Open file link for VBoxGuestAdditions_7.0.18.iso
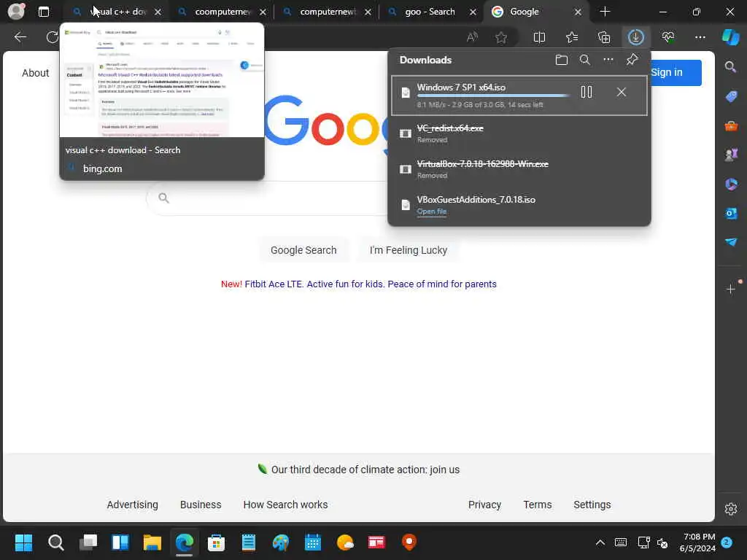 pyautogui.click(x=432, y=211)
